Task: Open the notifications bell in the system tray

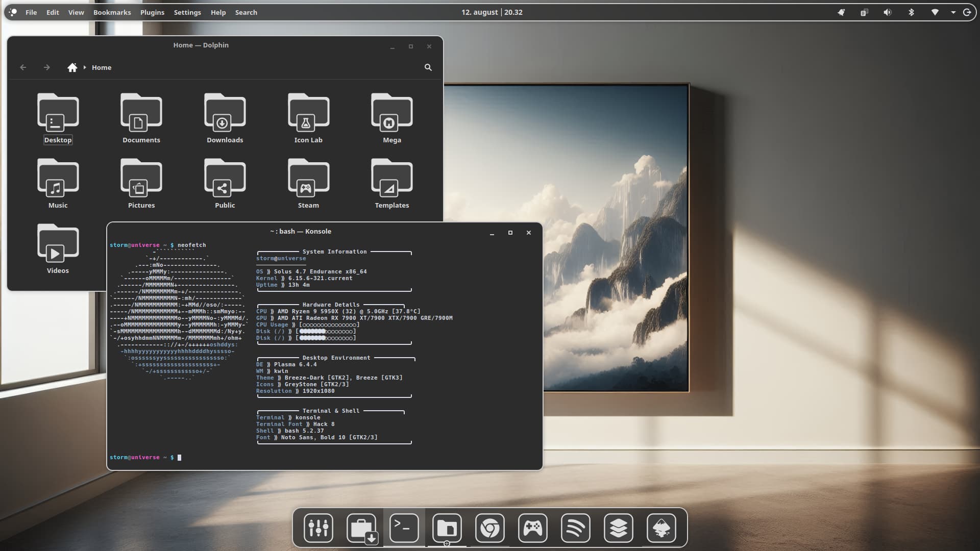Action: point(841,12)
